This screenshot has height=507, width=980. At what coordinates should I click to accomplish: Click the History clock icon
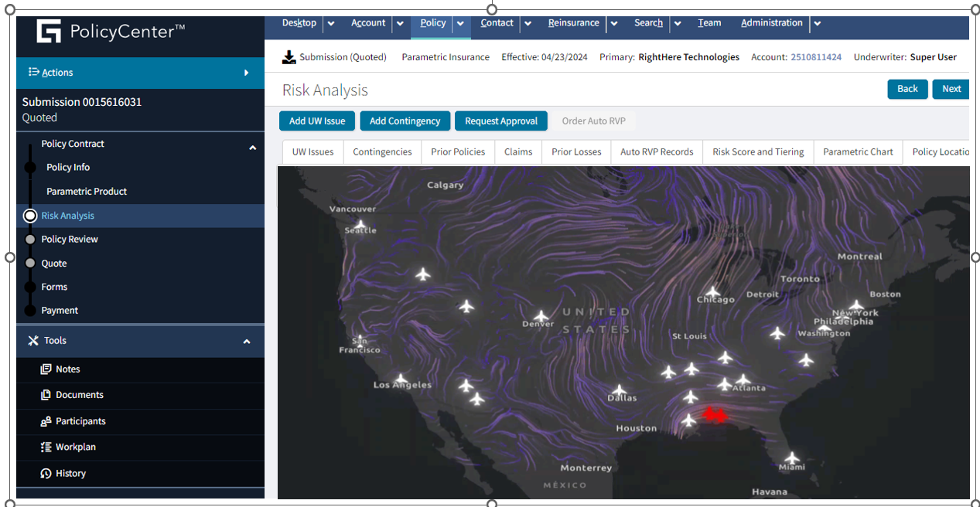tap(46, 473)
